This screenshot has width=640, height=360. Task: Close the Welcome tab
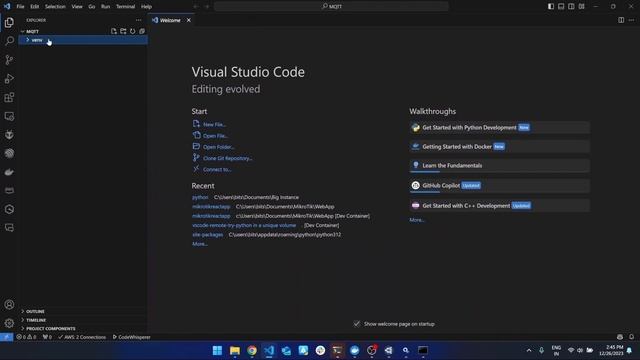click(189, 20)
